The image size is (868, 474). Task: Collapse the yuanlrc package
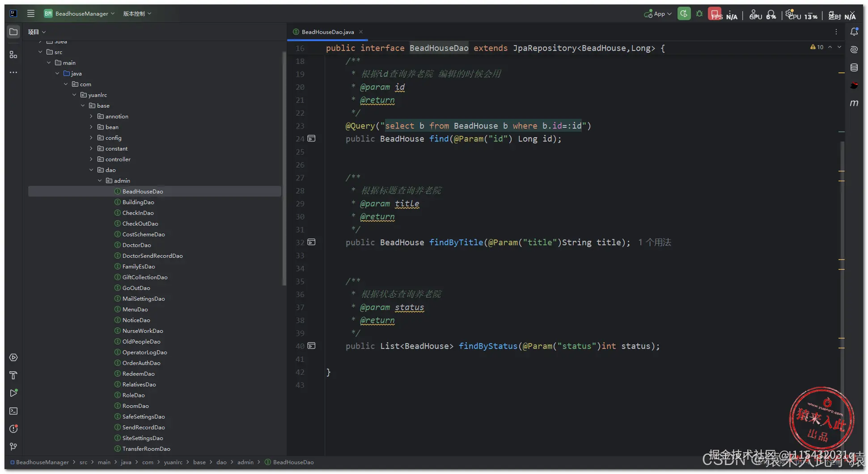point(74,95)
